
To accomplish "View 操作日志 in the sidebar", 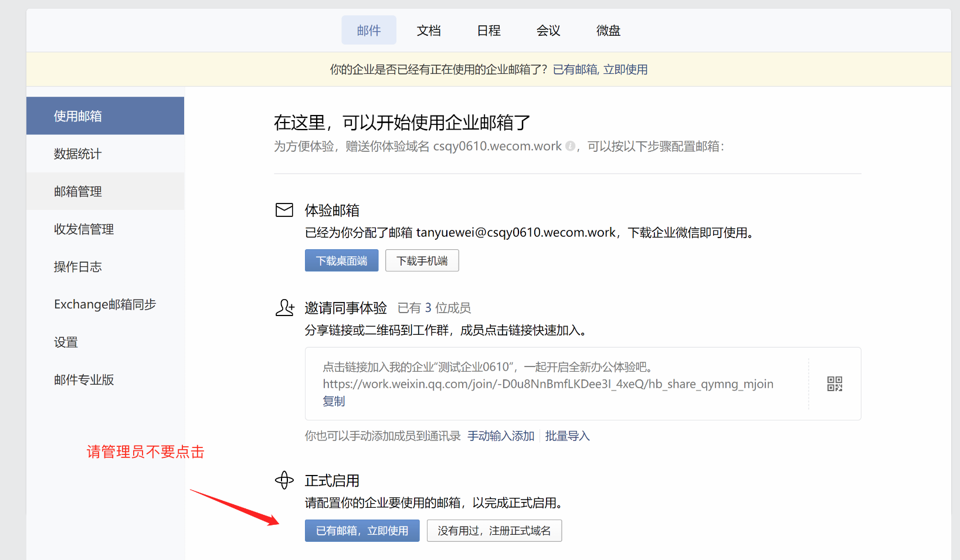I will [78, 267].
